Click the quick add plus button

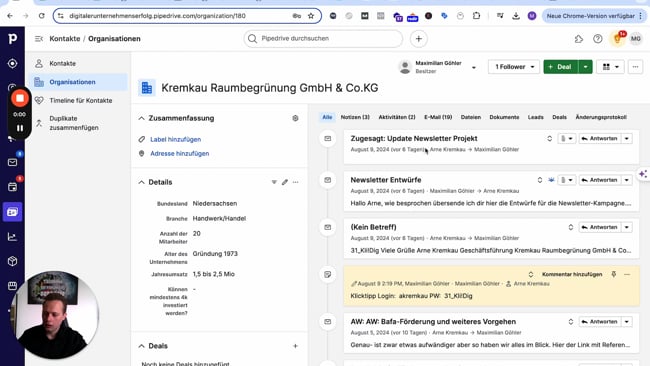419,39
